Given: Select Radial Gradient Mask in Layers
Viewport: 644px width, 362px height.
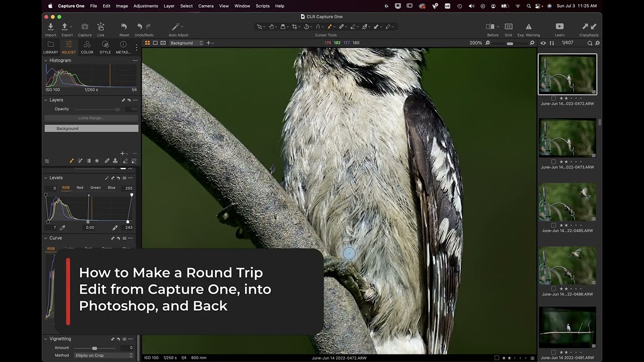Looking at the screenshot, I should tap(97, 161).
